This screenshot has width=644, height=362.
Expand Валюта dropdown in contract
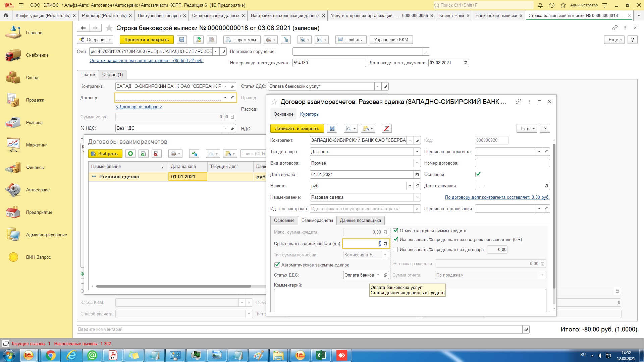(410, 186)
